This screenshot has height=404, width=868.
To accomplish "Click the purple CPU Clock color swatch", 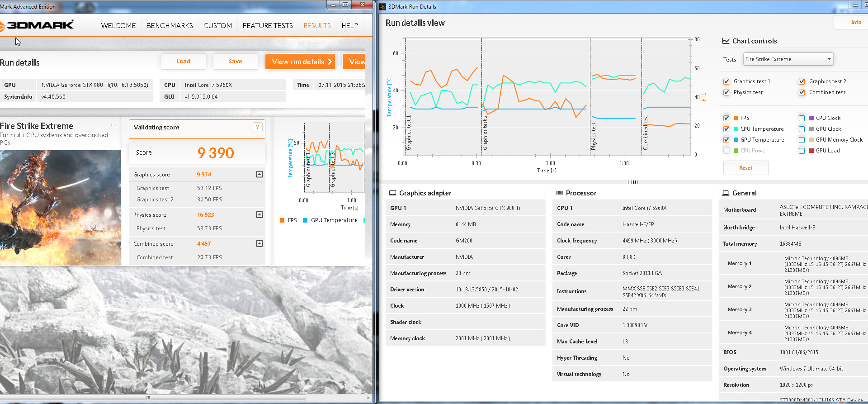I will click(x=811, y=118).
